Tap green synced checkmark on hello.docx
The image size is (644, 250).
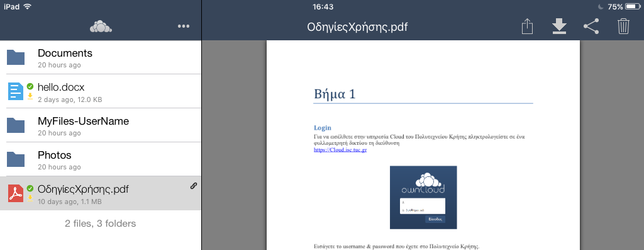pyautogui.click(x=30, y=86)
